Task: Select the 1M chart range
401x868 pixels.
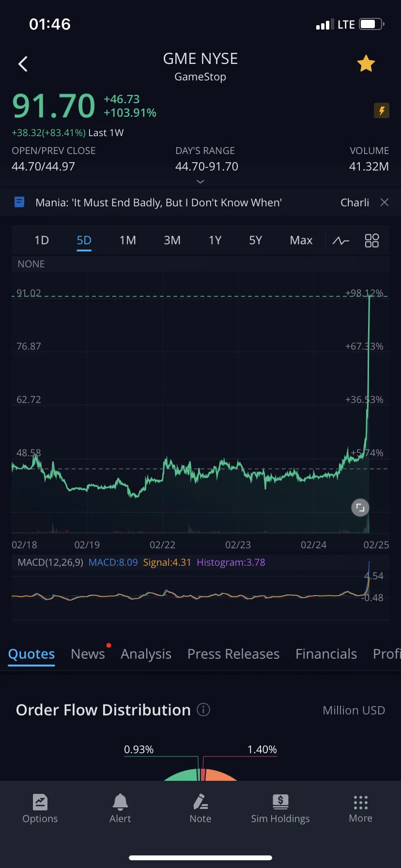Action: [128, 240]
